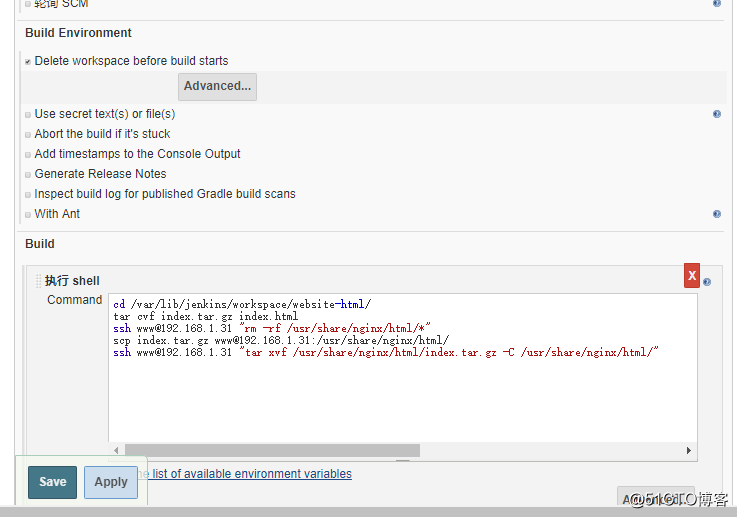Click inside the shell Command text area
Screen dimensions: 738x518
pos(403,367)
